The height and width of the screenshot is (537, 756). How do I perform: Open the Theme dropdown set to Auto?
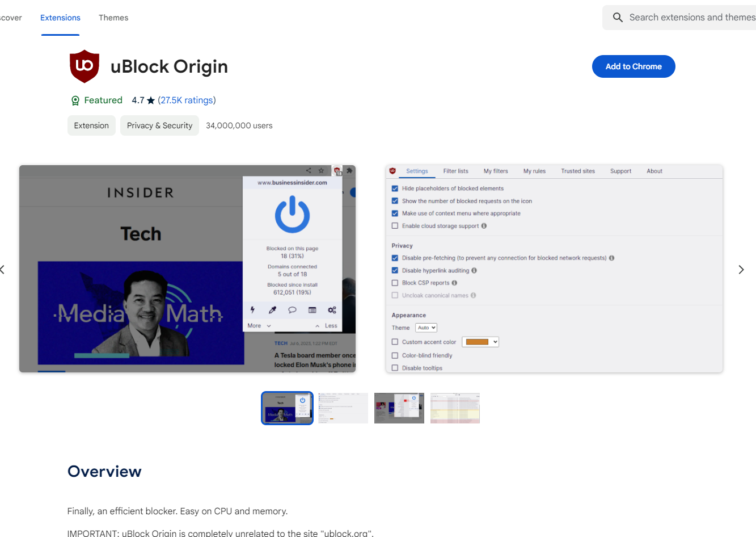pyautogui.click(x=426, y=328)
